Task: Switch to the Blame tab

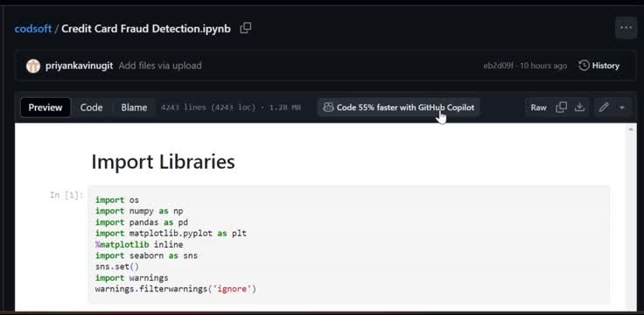Action: tap(134, 108)
